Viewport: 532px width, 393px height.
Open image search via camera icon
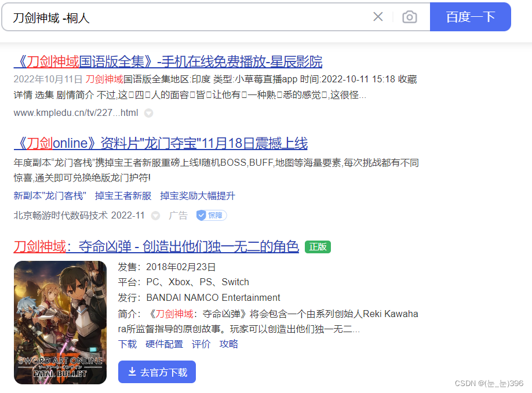point(410,17)
